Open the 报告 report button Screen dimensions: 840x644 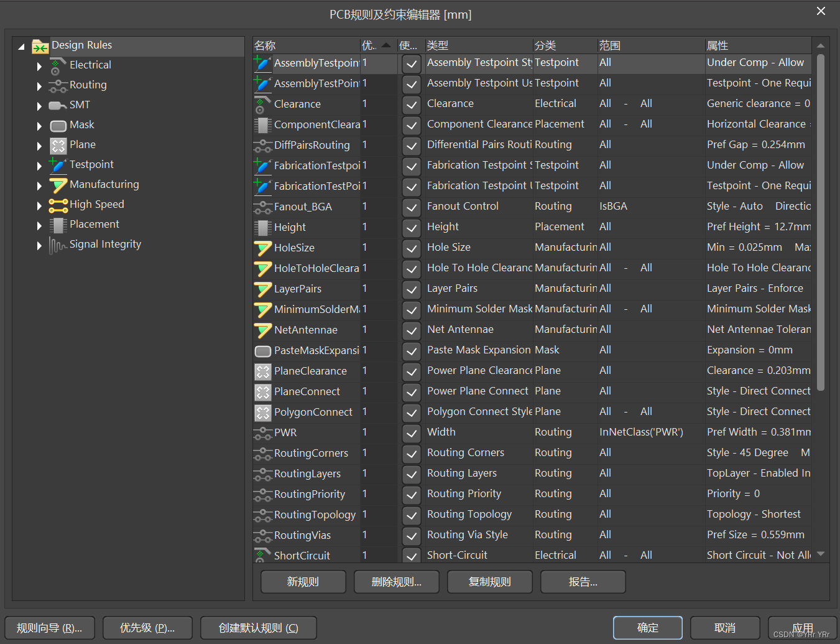tap(583, 582)
